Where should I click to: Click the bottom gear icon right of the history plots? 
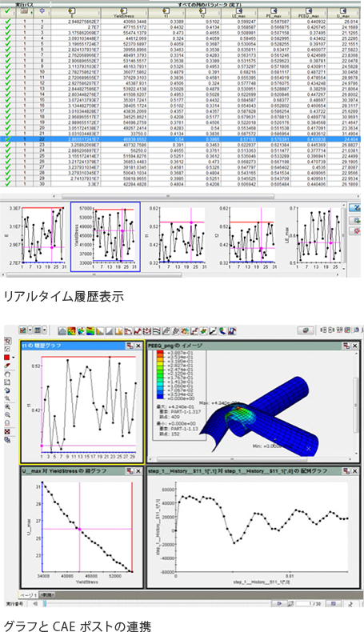354,231
